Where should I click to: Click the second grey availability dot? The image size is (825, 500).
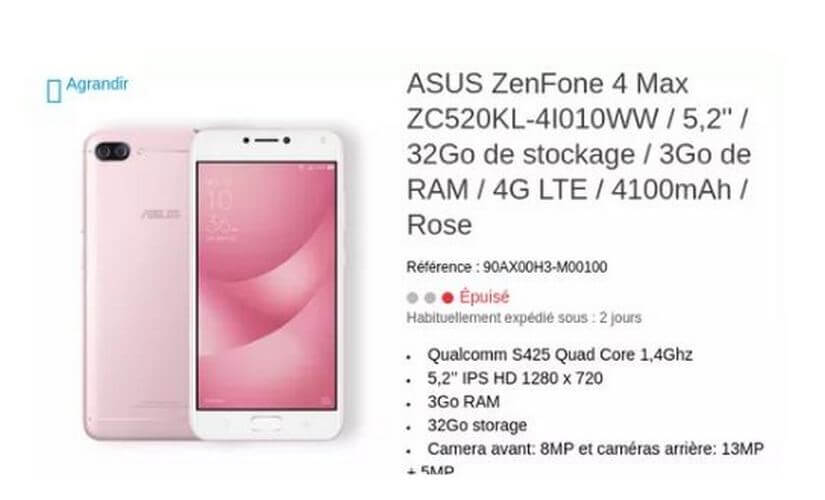430,298
